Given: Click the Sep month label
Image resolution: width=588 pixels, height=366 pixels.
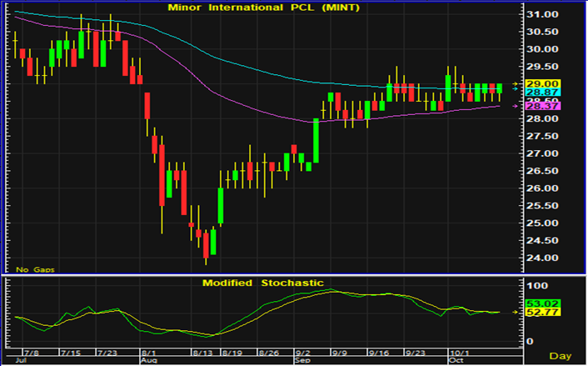Looking at the screenshot, I should tap(302, 360).
